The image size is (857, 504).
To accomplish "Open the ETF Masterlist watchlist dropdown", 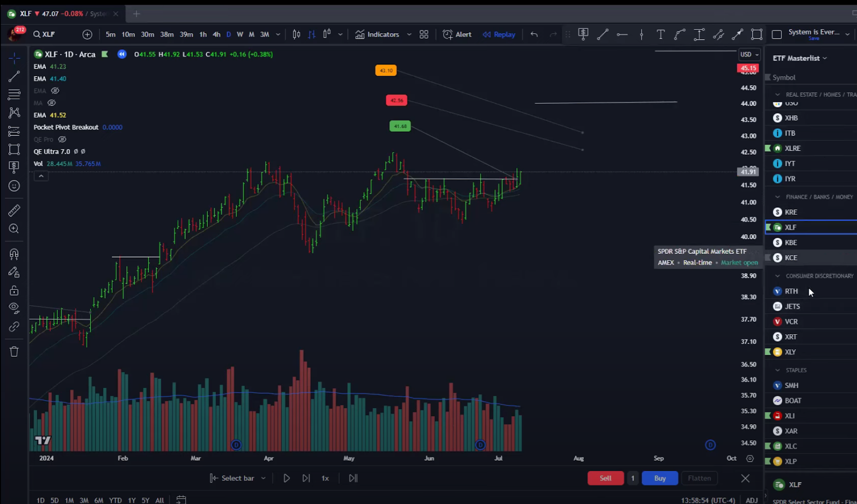I will [x=800, y=58].
